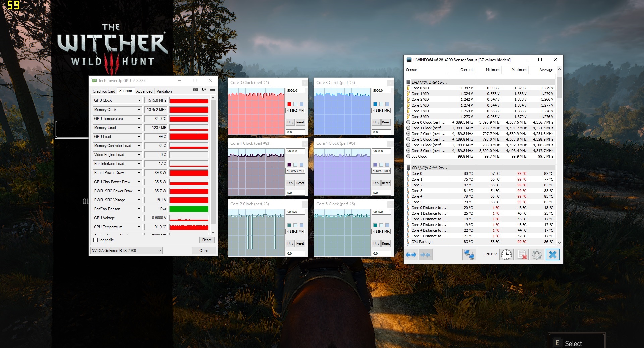Click the red color swatch in Core 0 graph

[x=289, y=104]
